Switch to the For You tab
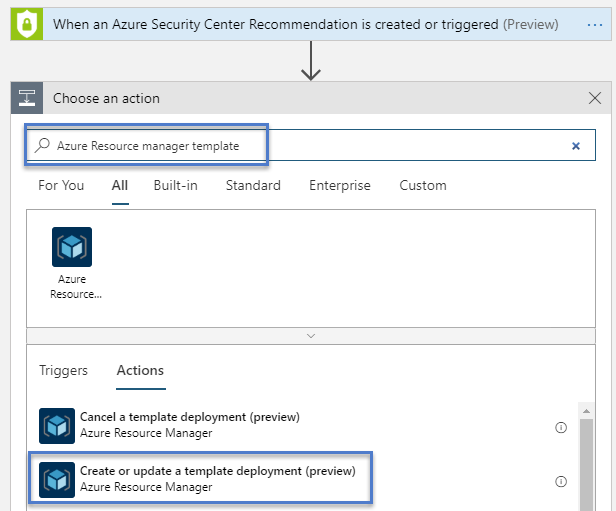This screenshot has height=511, width=616. pyautogui.click(x=61, y=185)
